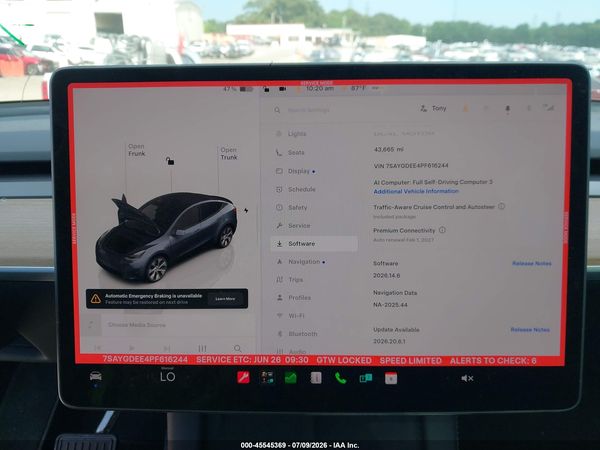Select Profiles in the settings list

293,298
